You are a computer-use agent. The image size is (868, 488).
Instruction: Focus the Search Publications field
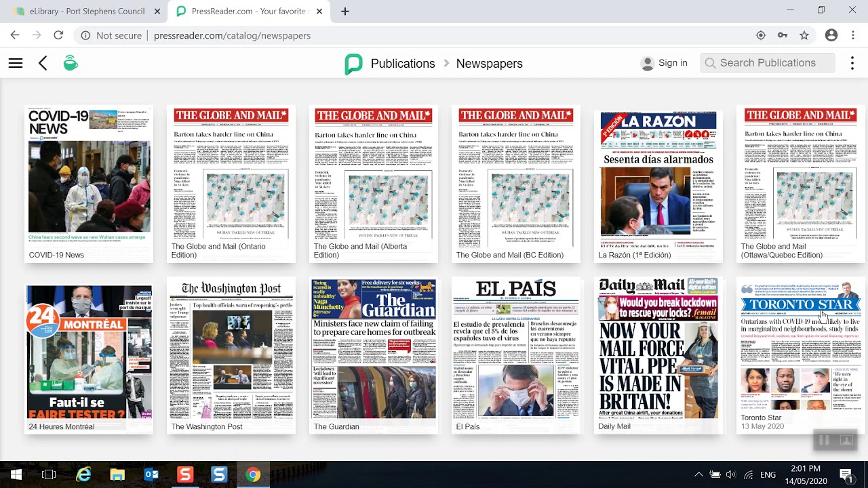768,63
